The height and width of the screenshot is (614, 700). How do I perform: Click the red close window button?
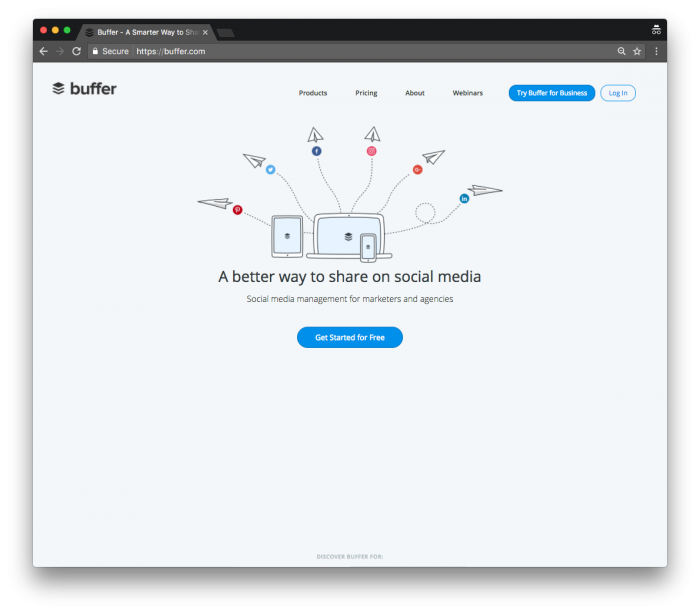[x=43, y=30]
